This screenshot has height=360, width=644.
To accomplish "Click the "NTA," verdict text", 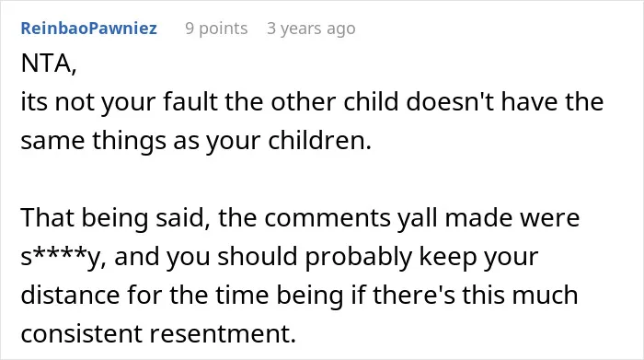I will tap(49, 64).
